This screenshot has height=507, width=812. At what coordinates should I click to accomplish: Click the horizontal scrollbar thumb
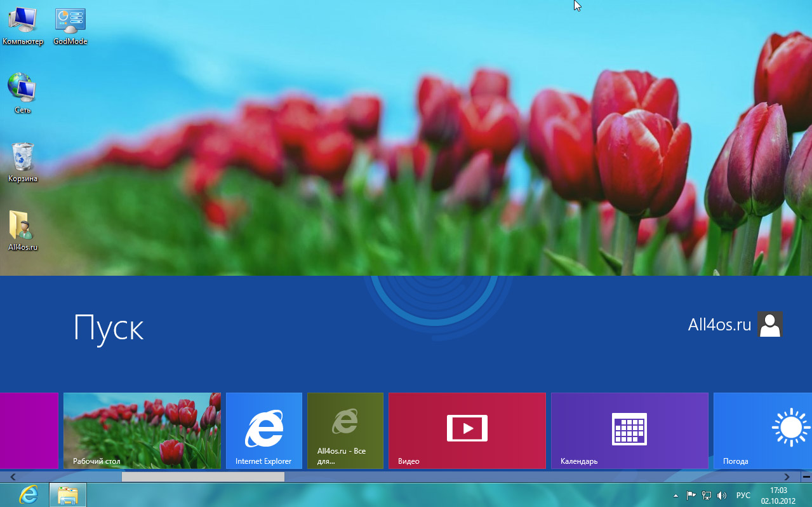203,477
